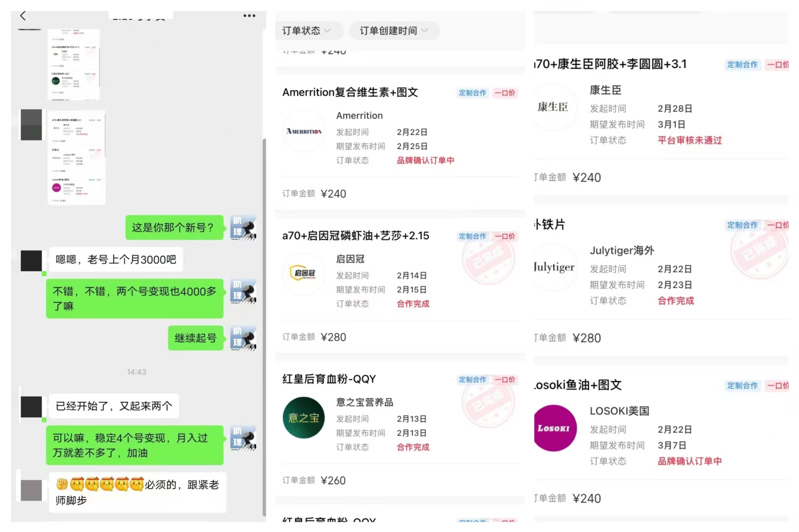Click assistant avatar beside 继续起号 message
799x532 pixels.
[x=243, y=338]
